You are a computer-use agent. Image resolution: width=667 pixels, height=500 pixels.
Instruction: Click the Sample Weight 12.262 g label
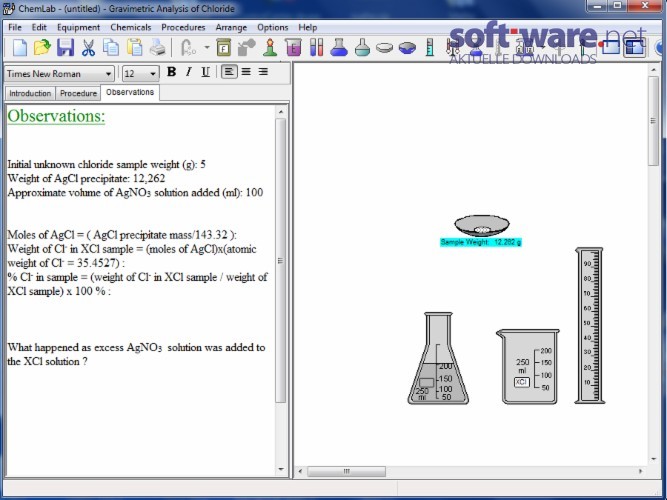point(481,242)
